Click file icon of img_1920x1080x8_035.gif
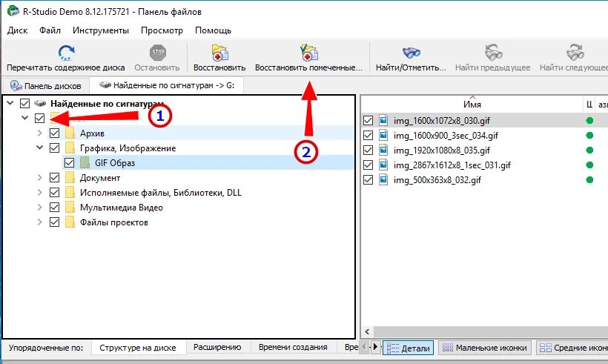This screenshot has width=608, height=364. tap(383, 150)
